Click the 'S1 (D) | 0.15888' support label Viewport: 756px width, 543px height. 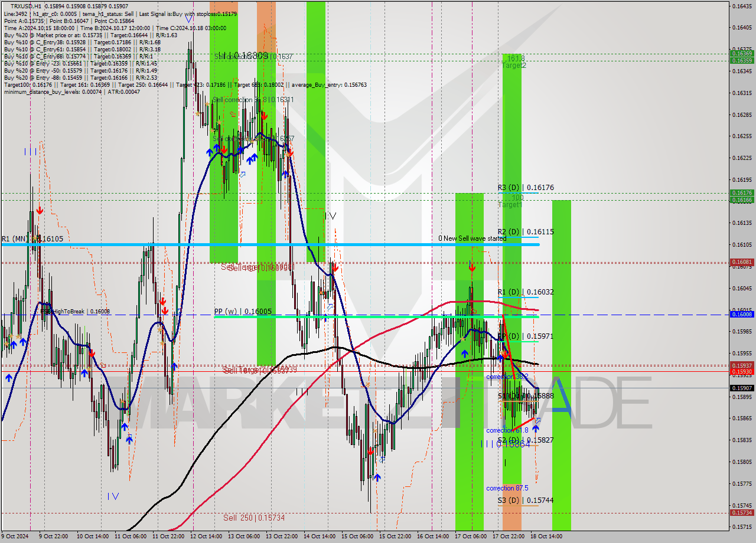[x=526, y=396]
